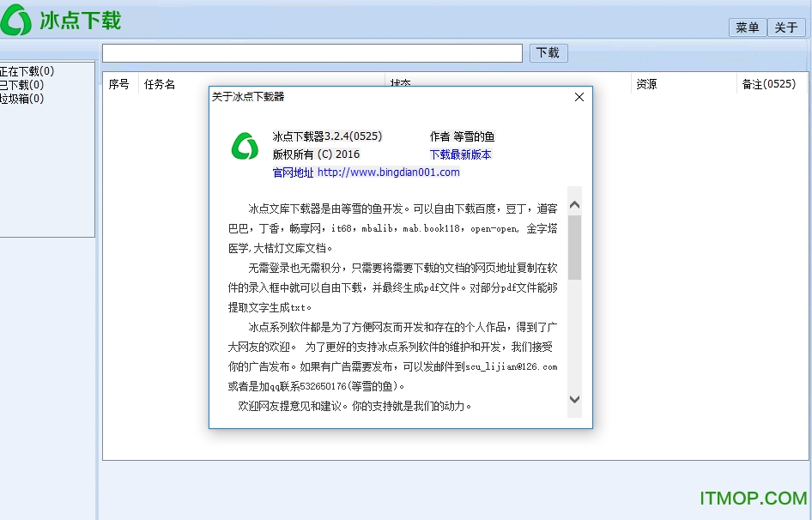This screenshot has width=812, height=520.
Task: Select 垃圾箱(0) in the sidebar
Action: (x=20, y=98)
